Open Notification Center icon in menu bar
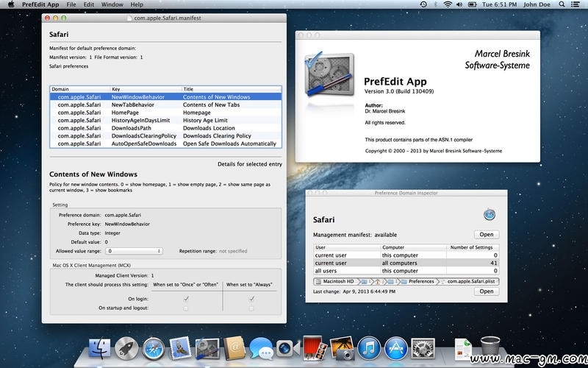Viewport: 588px width, 368px height. tap(575, 4)
